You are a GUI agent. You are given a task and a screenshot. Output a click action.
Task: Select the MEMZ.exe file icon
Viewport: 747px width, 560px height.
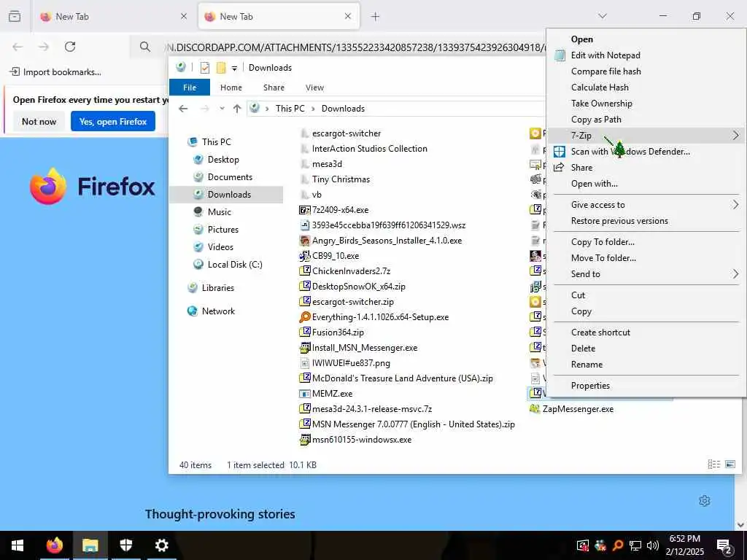point(304,394)
